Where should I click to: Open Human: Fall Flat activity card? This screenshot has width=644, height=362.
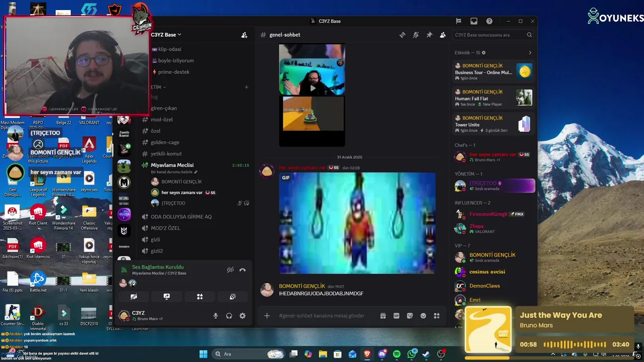[x=494, y=98]
